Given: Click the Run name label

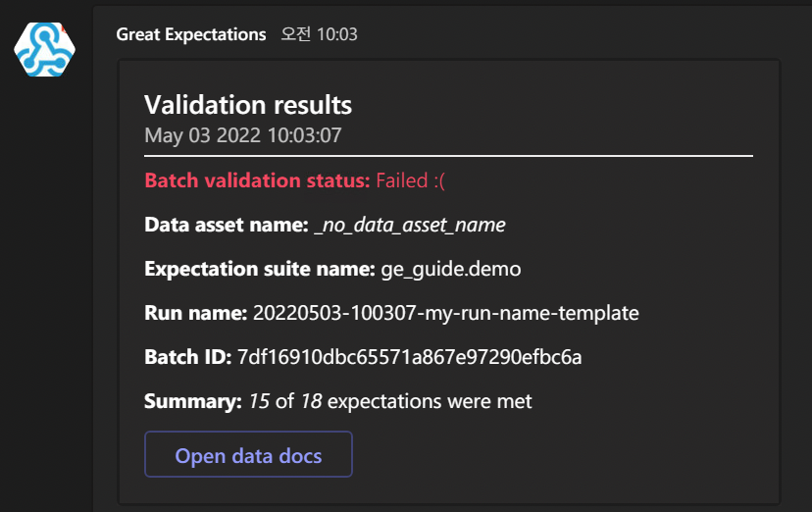Looking at the screenshot, I should coord(196,313).
